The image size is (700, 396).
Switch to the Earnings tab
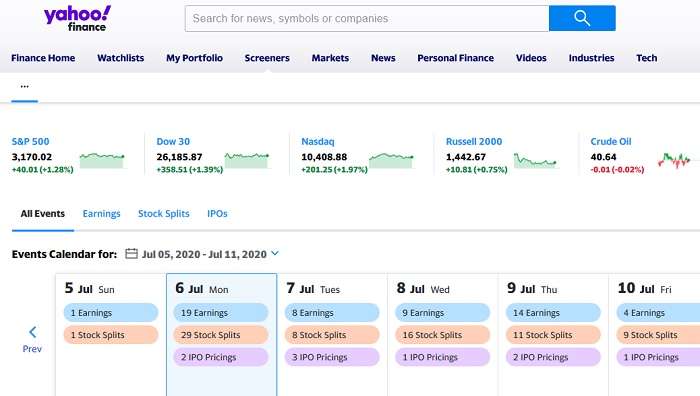[101, 214]
